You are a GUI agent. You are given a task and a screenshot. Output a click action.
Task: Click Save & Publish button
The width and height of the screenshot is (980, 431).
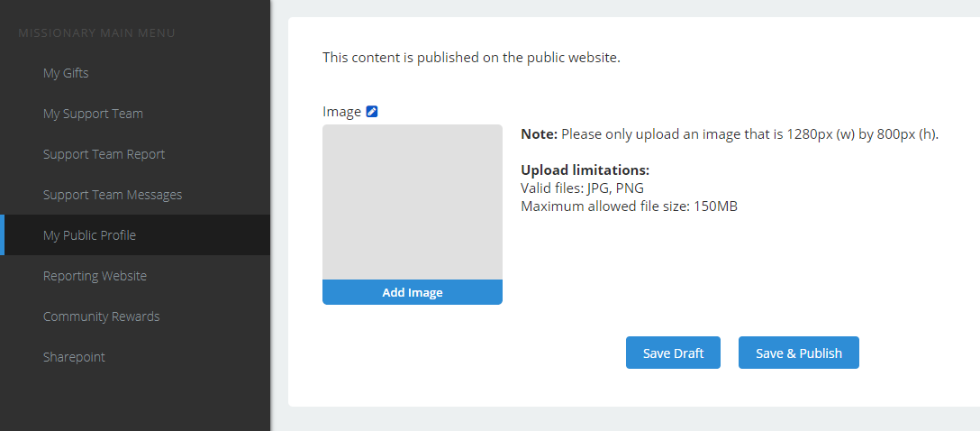pyautogui.click(x=798, y=353)
